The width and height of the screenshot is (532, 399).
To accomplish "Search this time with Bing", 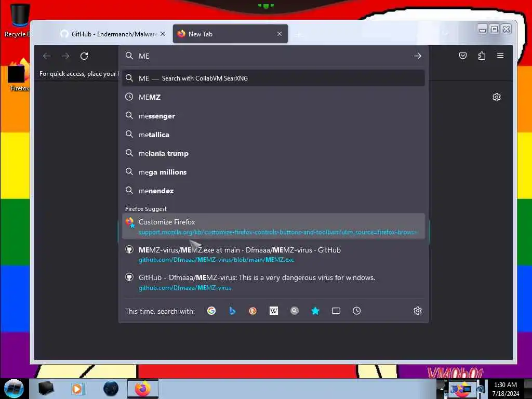I will click(232, 311).
